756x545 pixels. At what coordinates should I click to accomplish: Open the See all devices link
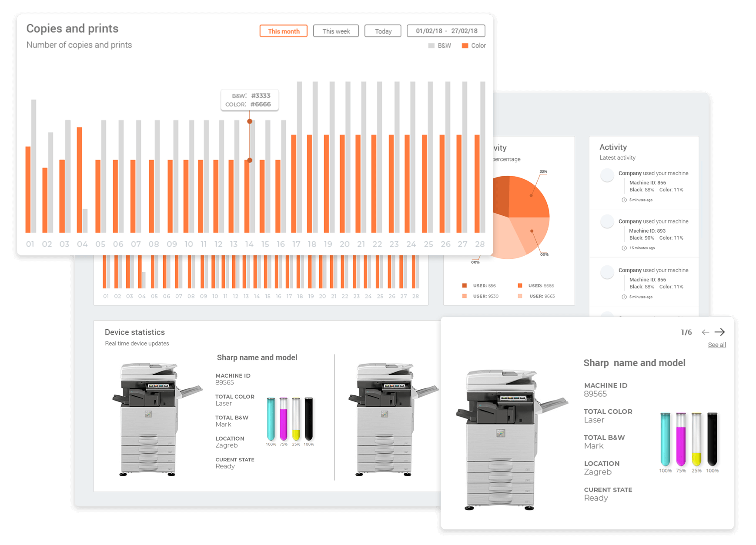coord(716,345)
